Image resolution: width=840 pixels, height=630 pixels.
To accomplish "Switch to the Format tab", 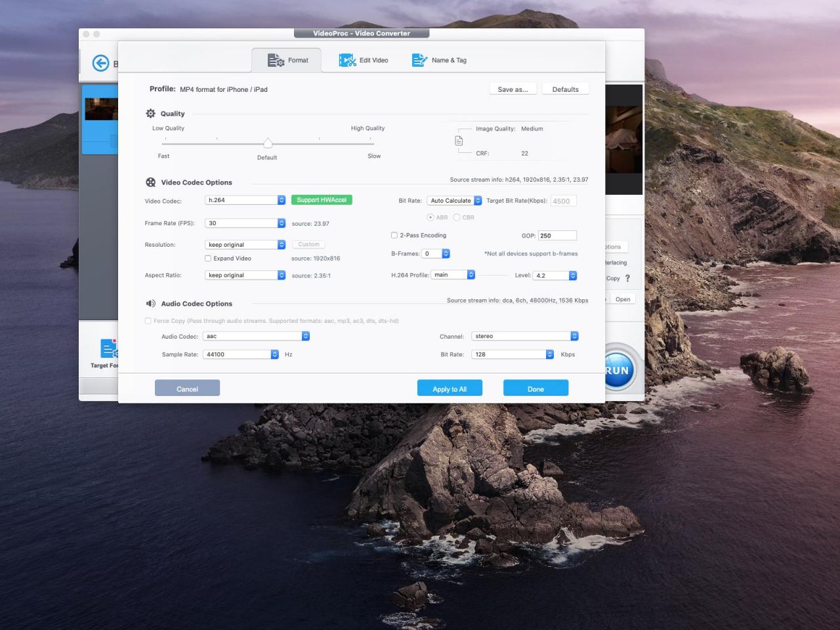I will point(287,60).
